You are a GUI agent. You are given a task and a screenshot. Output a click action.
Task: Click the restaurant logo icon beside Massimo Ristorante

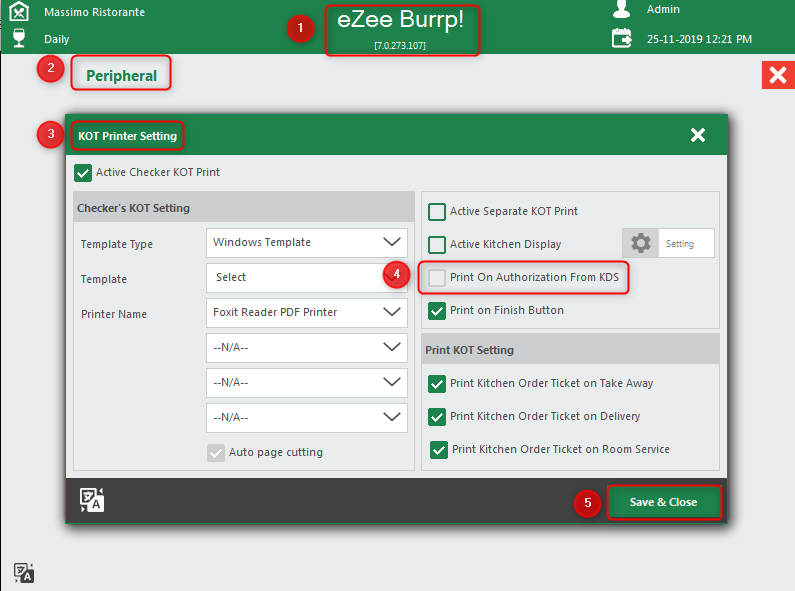click(19, 11)
